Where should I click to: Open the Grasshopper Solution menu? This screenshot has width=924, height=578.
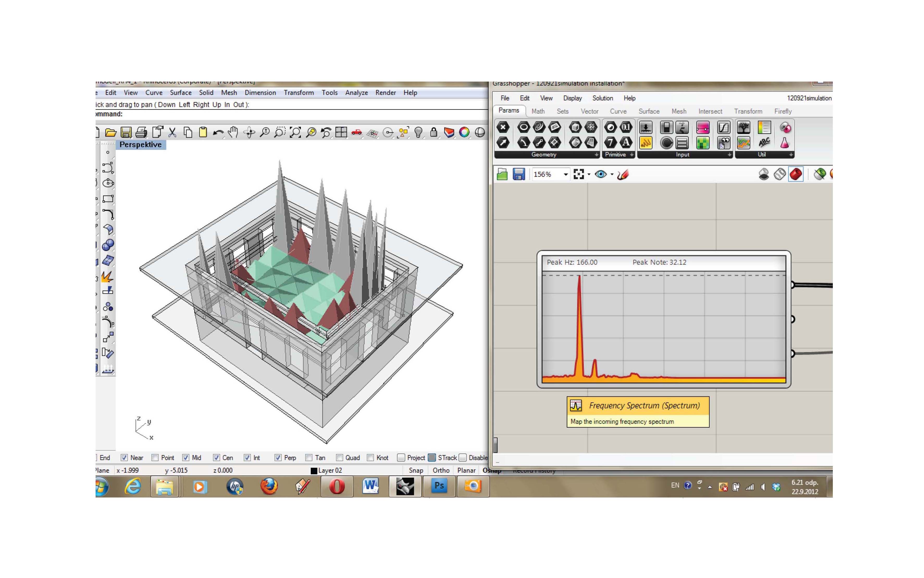coord(603,98)
